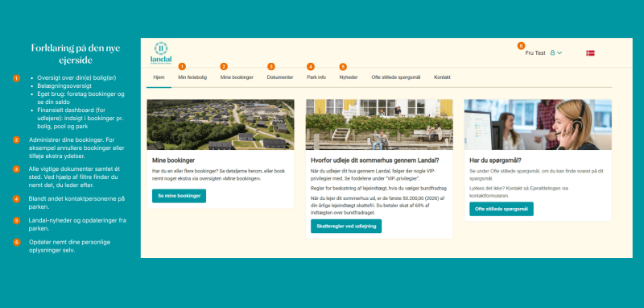This screenshot has width=644, height=308.
Task: Expand the chevron next to the user icon
Action: [559, 53]
